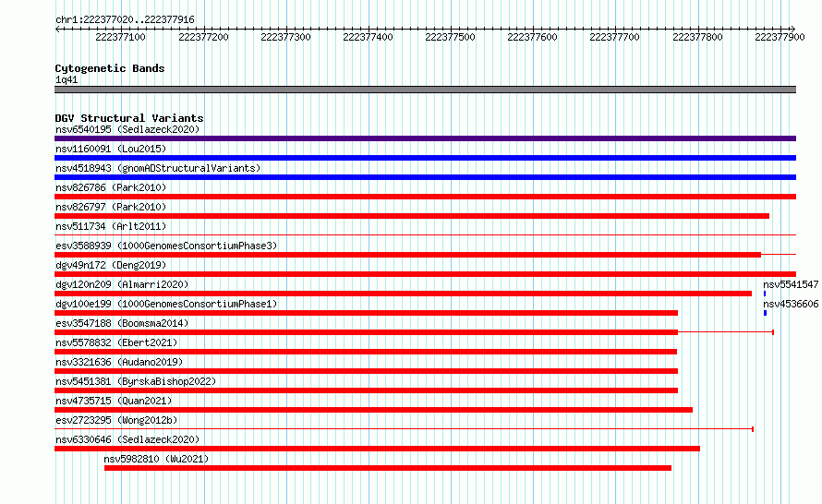Click nsv826797 (Park2010) label
This screenshot has height=504, width=822.
111,207
